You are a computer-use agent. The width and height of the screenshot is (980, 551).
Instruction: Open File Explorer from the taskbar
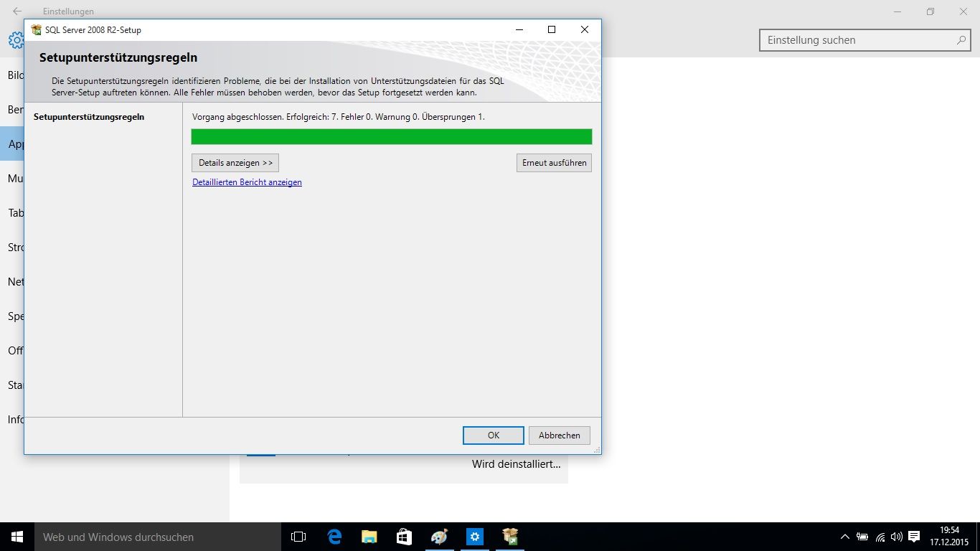(x=369, y=537)
